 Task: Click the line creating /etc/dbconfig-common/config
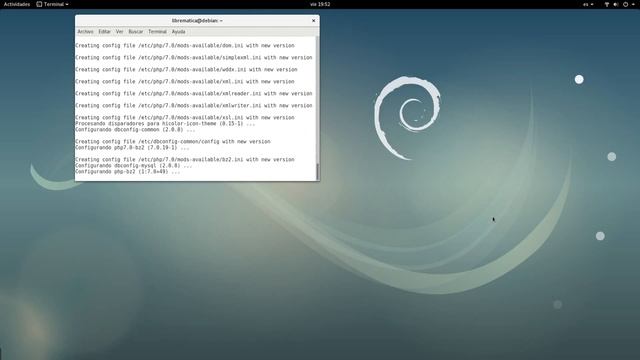coord(173,142)
